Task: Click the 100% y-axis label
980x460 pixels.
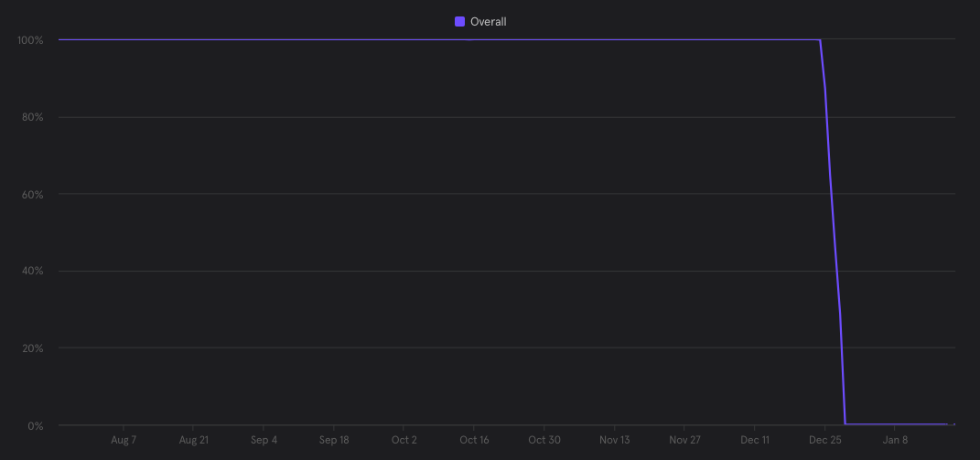Action: [x=30, y=40]
